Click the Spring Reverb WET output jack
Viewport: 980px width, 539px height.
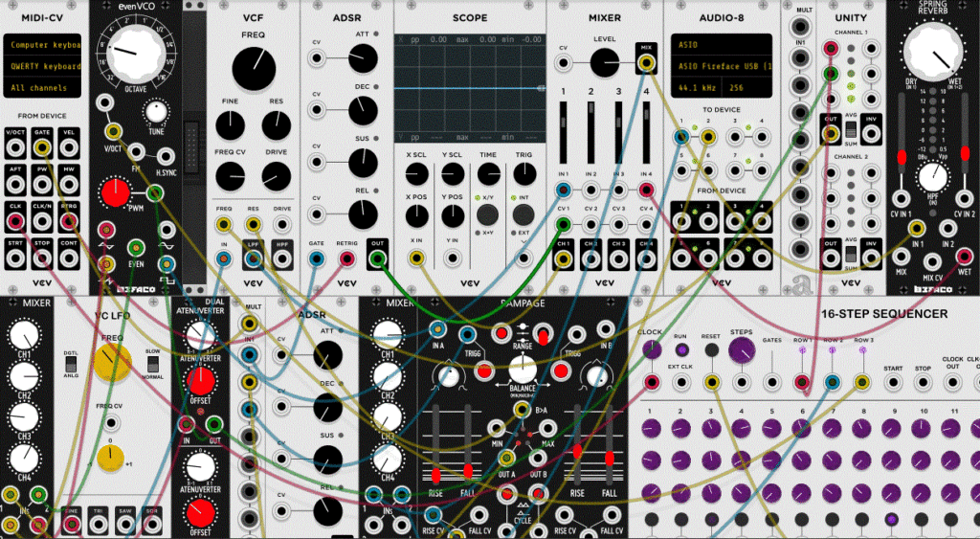[x=965, y=256]
